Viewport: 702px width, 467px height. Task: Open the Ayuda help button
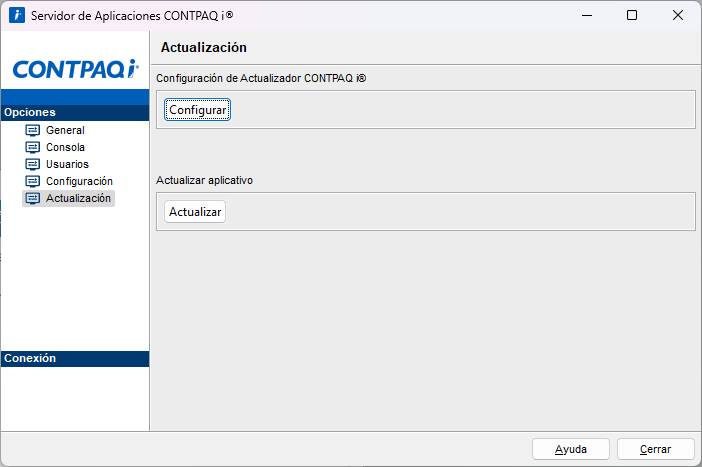(571, 449)
